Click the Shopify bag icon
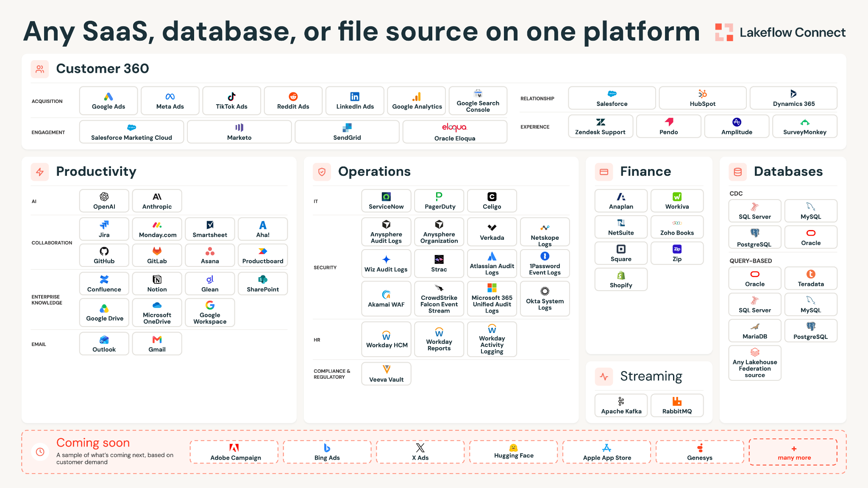Screen dimensions: 868x488 (621, 275)
